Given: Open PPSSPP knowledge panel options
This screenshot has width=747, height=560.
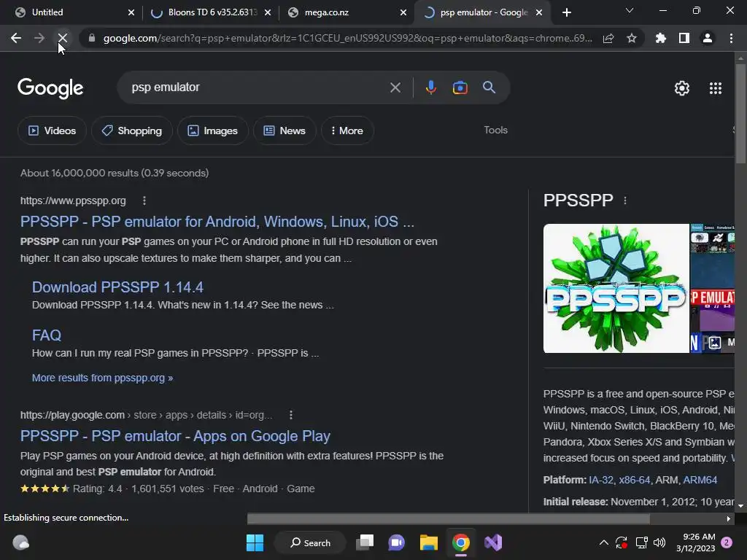Looking at the screenshot, I should (x=625, y=201).
